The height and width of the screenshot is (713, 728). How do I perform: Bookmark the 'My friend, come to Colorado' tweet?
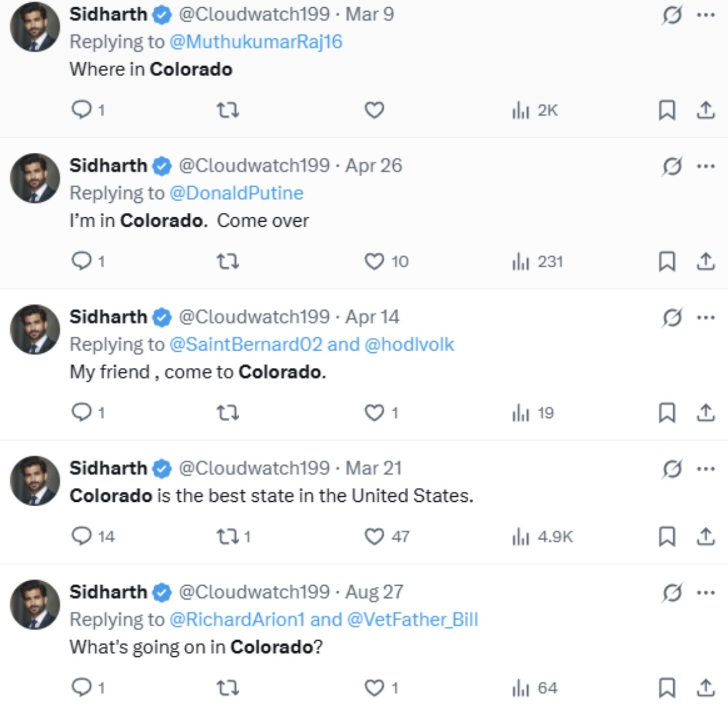(667, 412)
